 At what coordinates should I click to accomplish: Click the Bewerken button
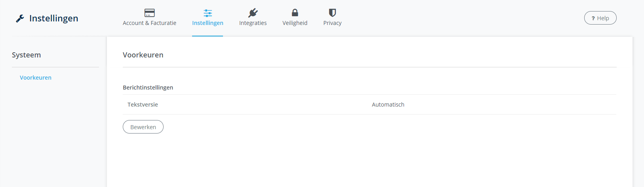[143, 127]
